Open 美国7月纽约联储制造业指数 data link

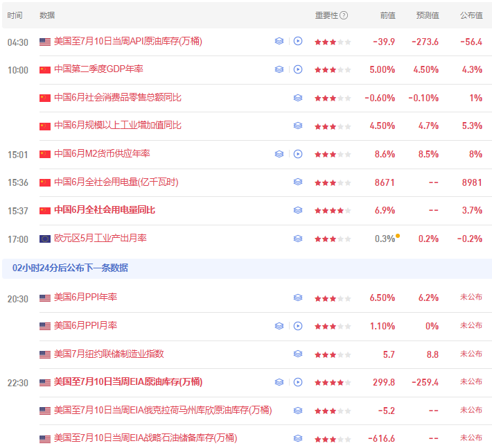(109, 354)
